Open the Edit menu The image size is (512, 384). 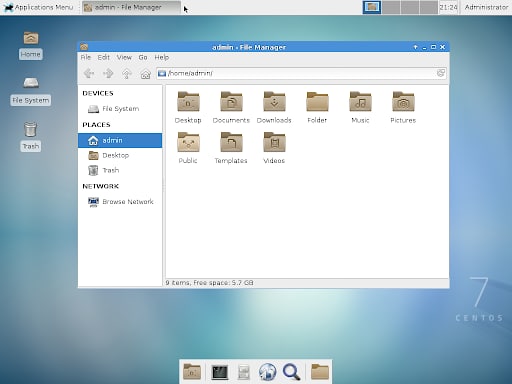[x=104, y=57]
